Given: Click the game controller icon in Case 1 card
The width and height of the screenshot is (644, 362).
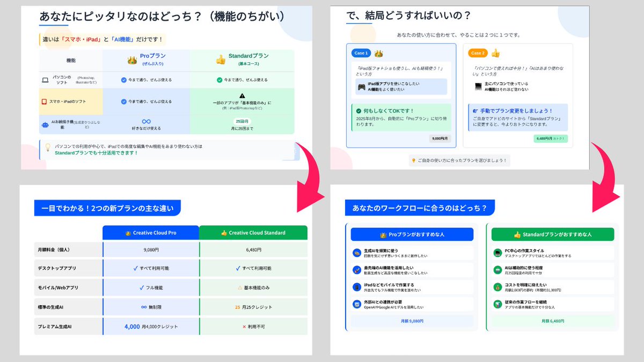Looking at the screenshot, I should tap(362, 87).
